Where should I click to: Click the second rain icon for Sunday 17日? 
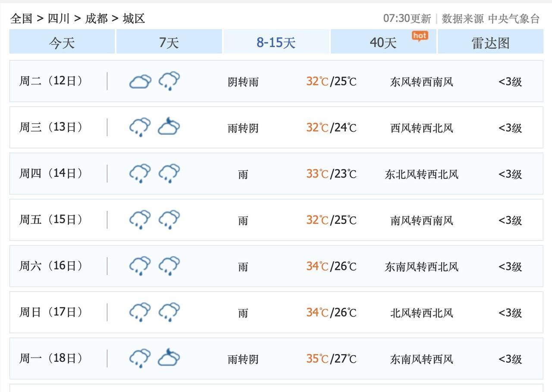click(x=169, y=312)
